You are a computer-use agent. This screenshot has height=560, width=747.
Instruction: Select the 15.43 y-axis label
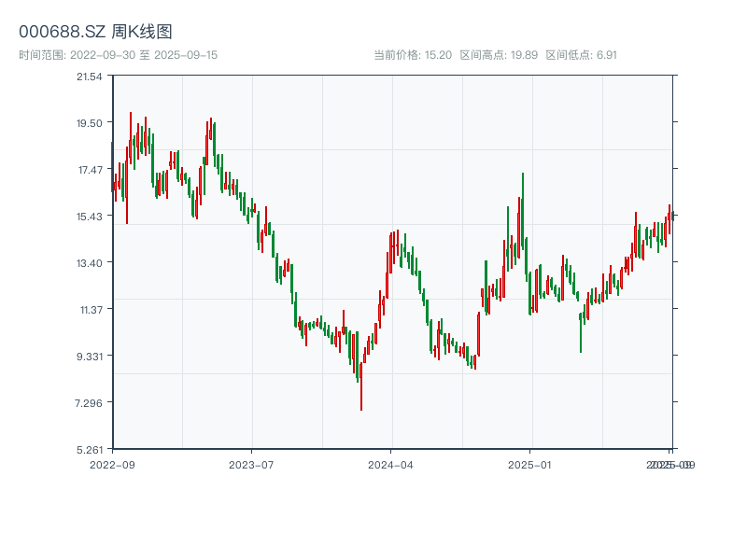90,216
